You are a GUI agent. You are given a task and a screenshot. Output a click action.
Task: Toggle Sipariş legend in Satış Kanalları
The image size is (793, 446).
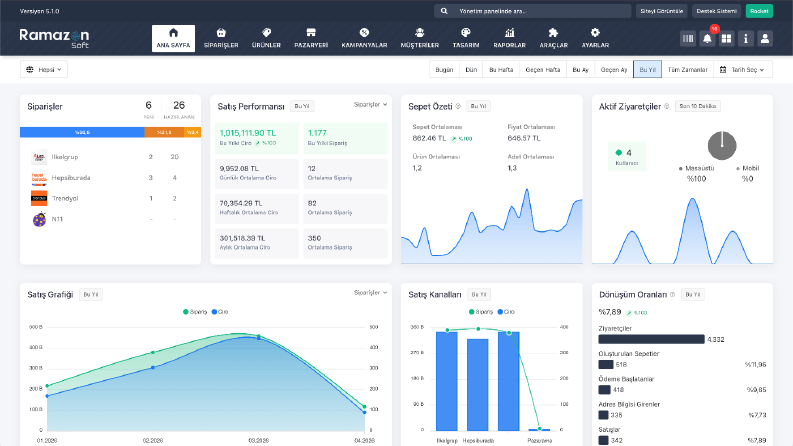[481, 312]
